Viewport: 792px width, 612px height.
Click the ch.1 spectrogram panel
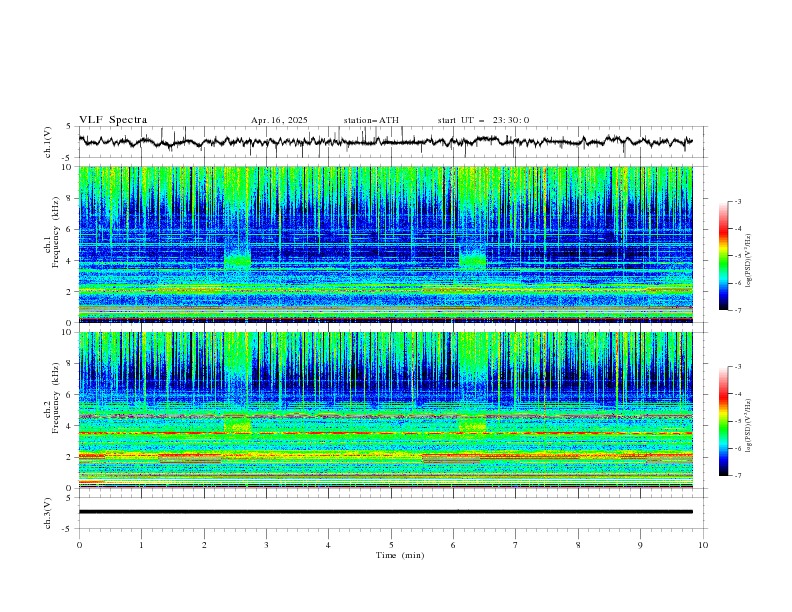(385, 244)
